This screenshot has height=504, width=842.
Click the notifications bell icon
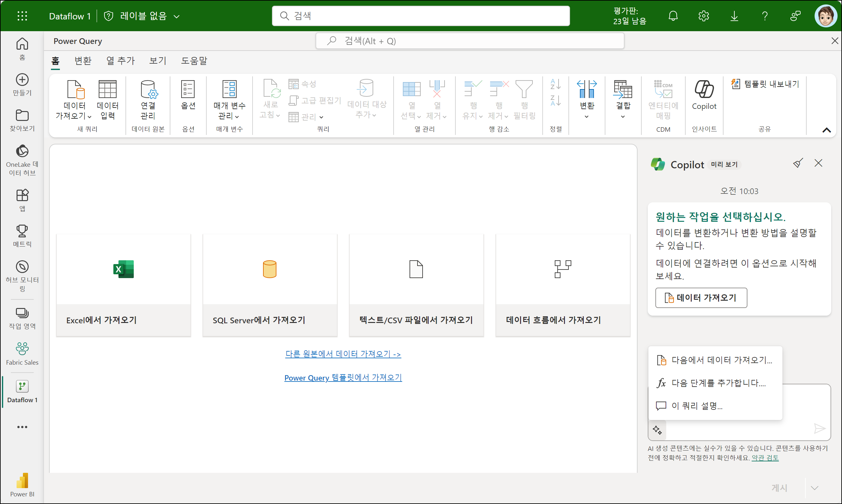point(673,16)
